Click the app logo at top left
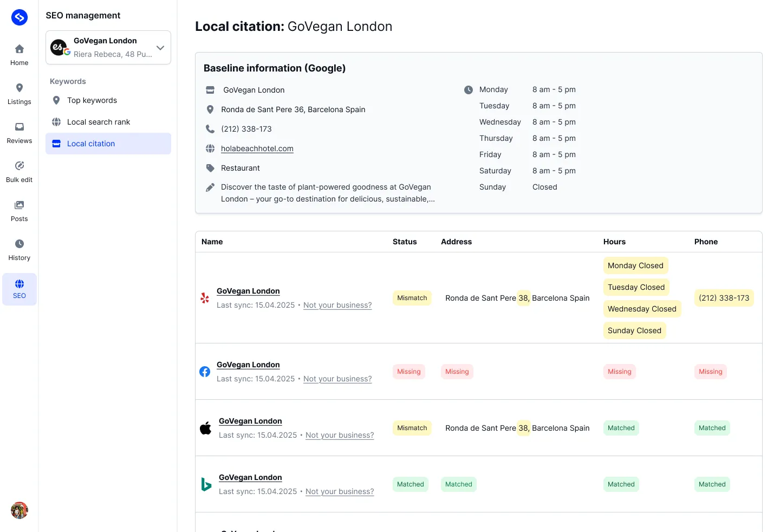The width and height of the screenshot is (780, 532). click(19, 17)
